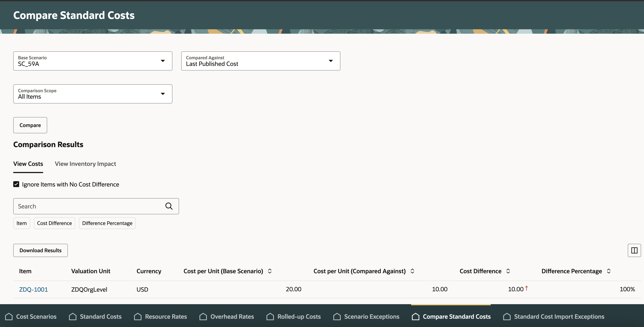Sort by Cost per Unit (Compared Against)

(412, 271)
